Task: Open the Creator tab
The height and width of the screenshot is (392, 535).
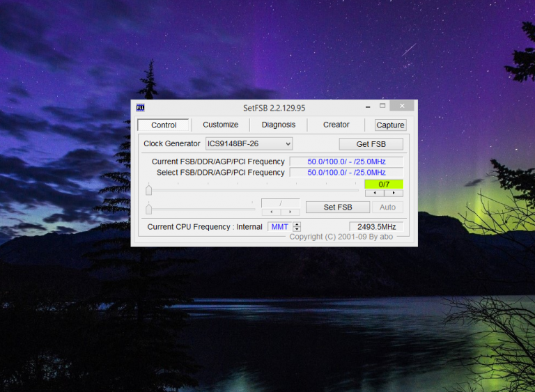Action: coord(336,125)
